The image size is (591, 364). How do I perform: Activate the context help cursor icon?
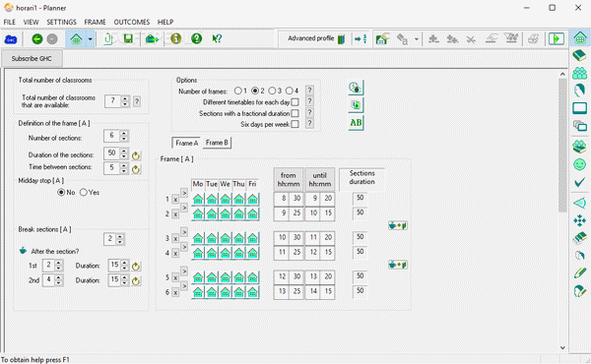tap(217, 38)
